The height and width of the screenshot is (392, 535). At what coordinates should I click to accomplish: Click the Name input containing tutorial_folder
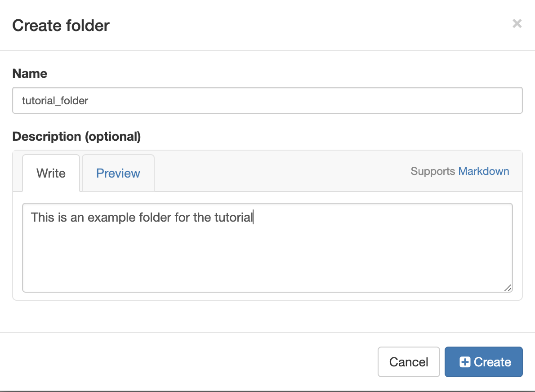267,100
